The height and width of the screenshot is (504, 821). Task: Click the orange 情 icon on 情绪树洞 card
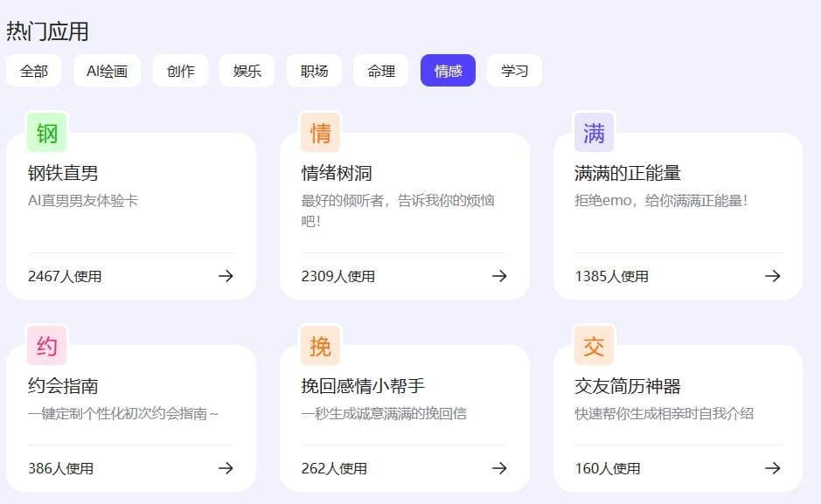pos(320,133)
